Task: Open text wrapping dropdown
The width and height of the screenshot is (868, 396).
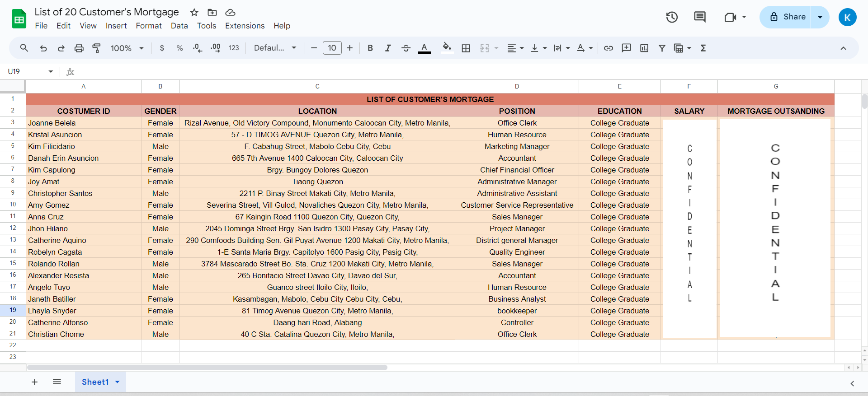Action: coord(562,48)
